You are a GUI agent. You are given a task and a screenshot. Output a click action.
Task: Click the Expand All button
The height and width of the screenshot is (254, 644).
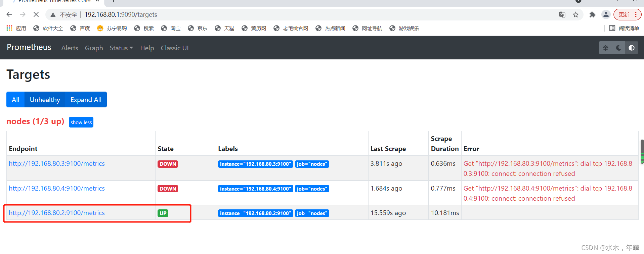pyautogui.click(x=86, y=100)
